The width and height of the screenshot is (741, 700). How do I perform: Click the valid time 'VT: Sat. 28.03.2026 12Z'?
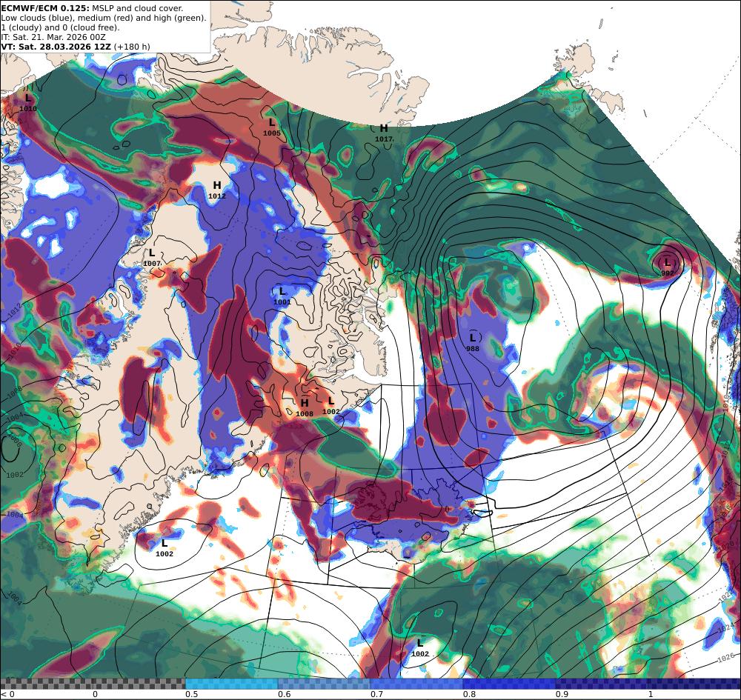click(x=56, y=47)
